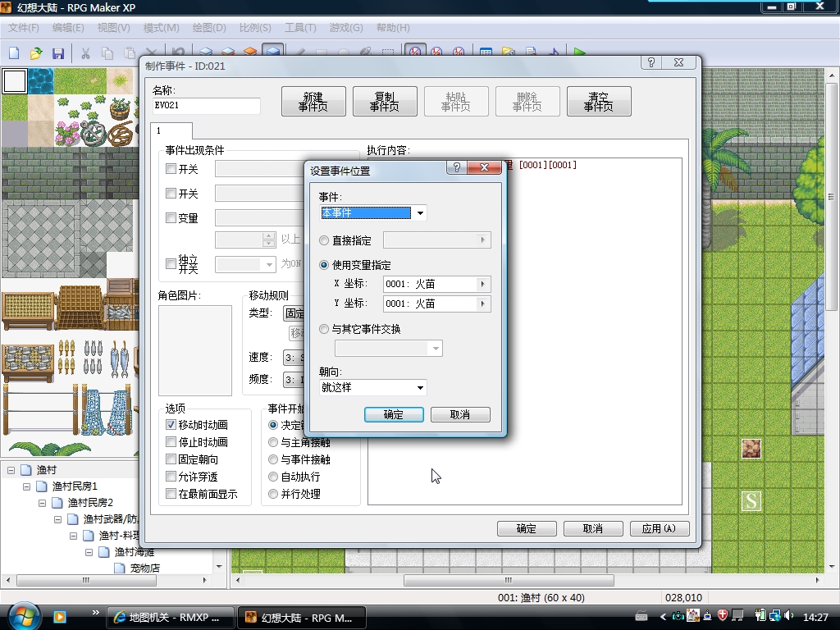
Task: Click the help question mark in 设置事件位置 dialog
Action: tap(456, 167)
